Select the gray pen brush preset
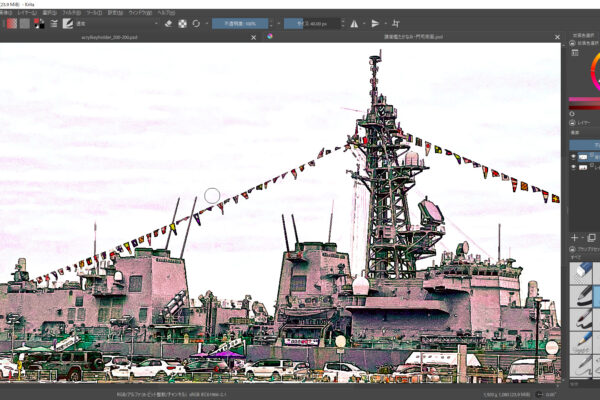600x400 pixels. click(581, 365)
